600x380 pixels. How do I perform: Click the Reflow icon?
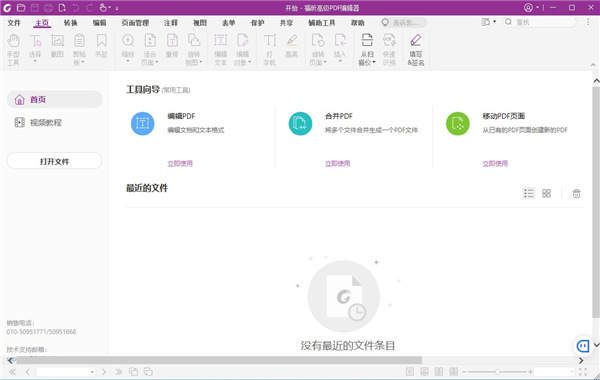172,41
